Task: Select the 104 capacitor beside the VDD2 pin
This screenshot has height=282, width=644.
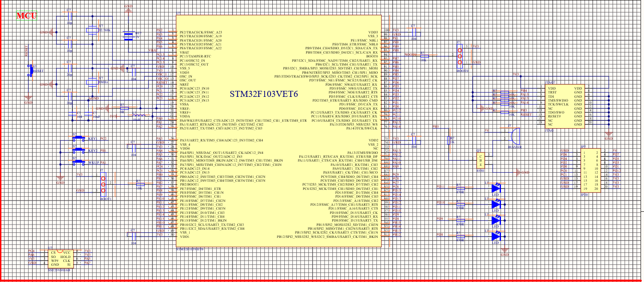Action: pos(414,141)
